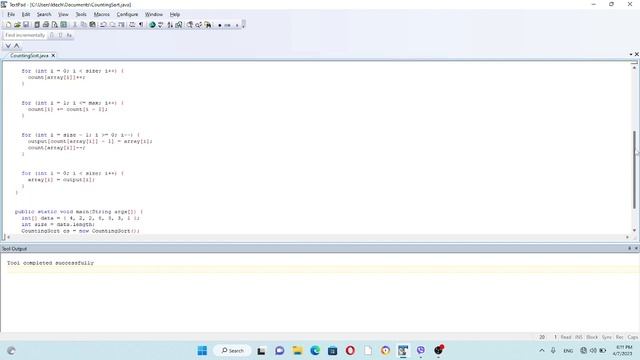Click editor scrollbar down arrow

click(634, 231)
